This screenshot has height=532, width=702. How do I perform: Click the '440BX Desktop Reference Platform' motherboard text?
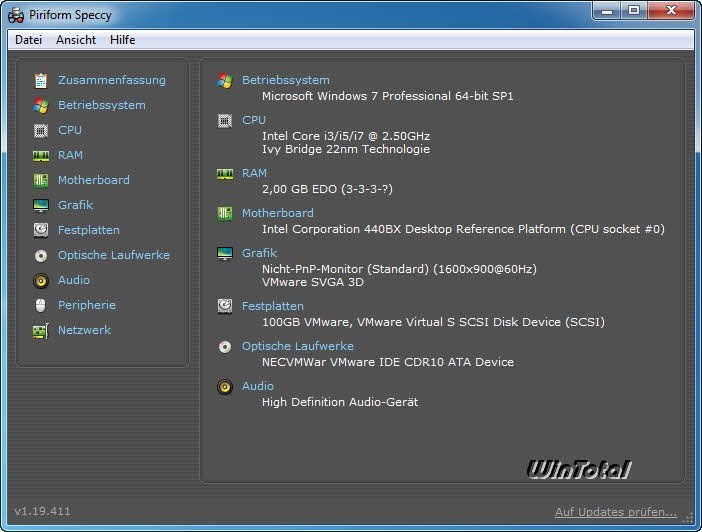465,229
